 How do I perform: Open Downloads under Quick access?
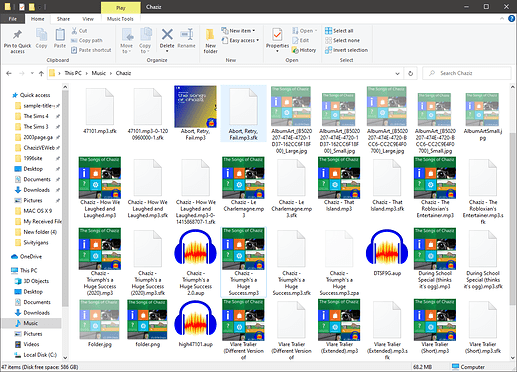(36, 190)
